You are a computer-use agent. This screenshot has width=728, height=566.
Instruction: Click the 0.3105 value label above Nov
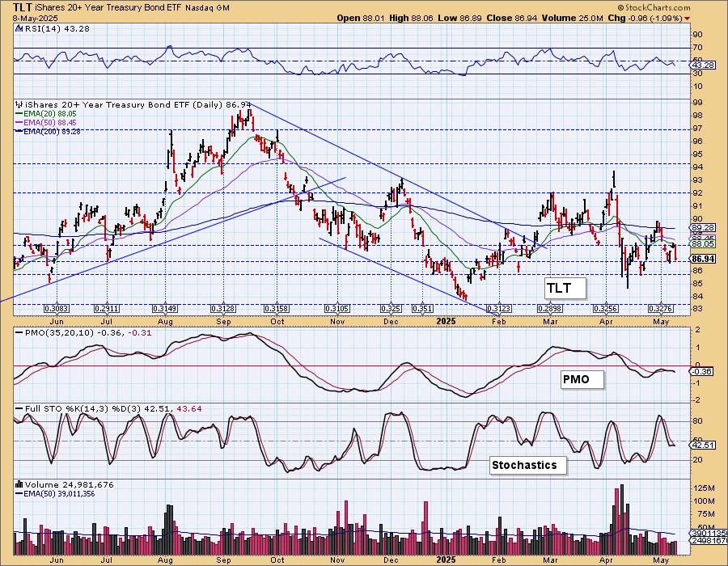point(337,309)
